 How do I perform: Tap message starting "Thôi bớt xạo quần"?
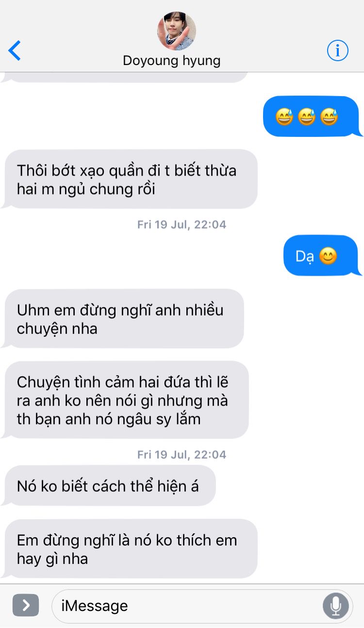(129, 179)
